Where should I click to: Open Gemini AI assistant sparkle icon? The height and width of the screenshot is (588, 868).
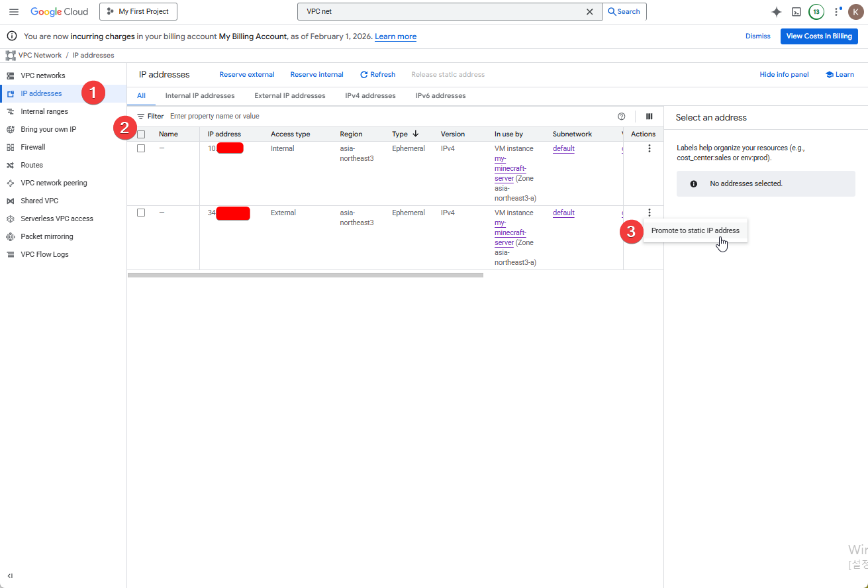[777, 12]
